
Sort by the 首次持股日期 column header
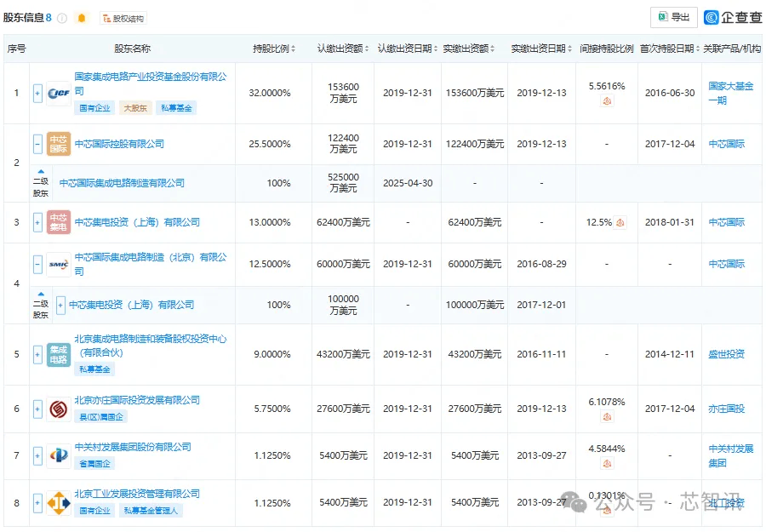point(670,49)
